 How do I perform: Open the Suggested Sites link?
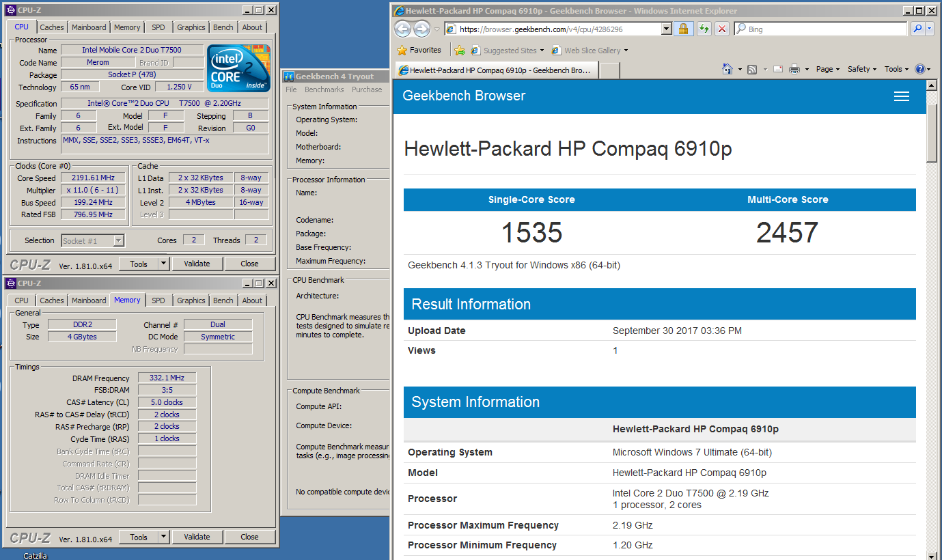click(508, 51)
